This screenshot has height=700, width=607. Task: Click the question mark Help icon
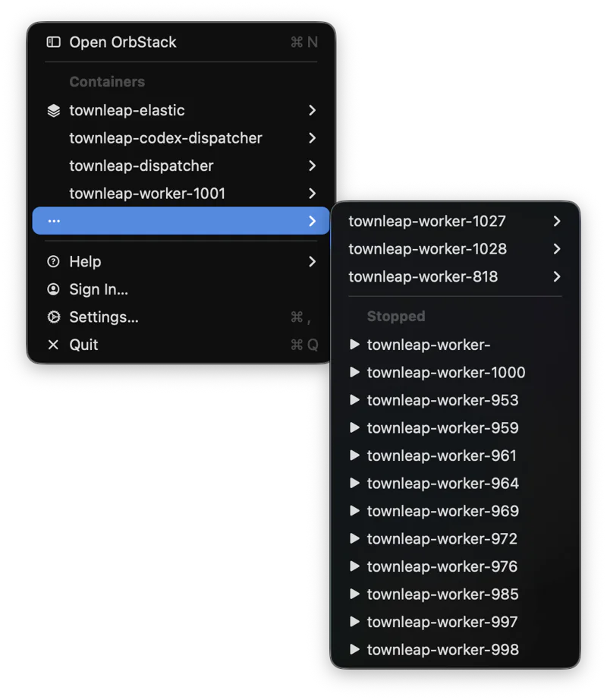coord(54,262)
